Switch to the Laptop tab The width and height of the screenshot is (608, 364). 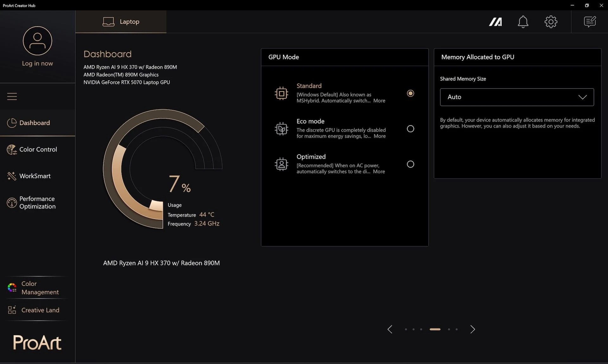121,22
